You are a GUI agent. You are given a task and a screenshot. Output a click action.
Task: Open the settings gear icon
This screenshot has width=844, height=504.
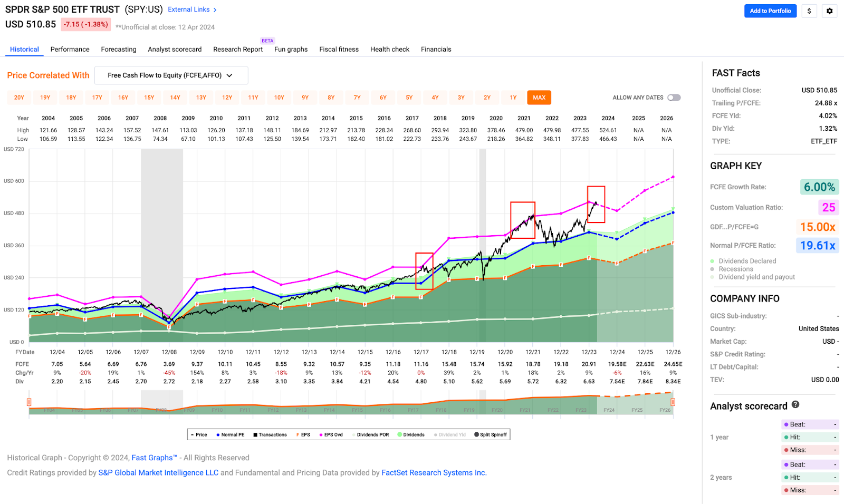[x=829, y=11]
